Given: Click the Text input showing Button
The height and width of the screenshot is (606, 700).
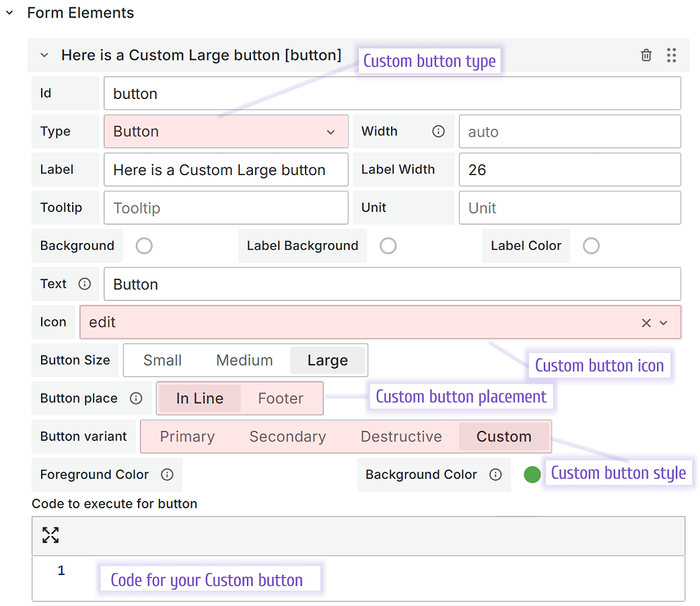Looking at the screenshot, I should (x=392, y=284).
